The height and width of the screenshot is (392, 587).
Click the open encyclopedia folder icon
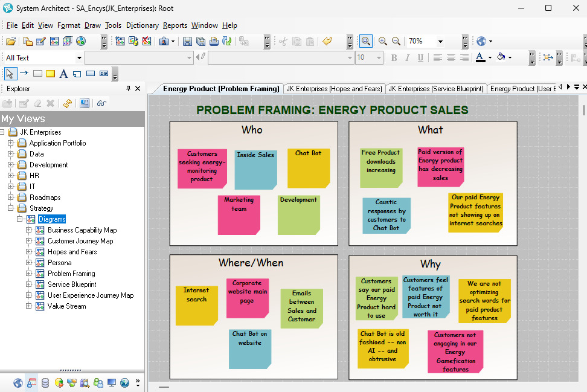10,41
